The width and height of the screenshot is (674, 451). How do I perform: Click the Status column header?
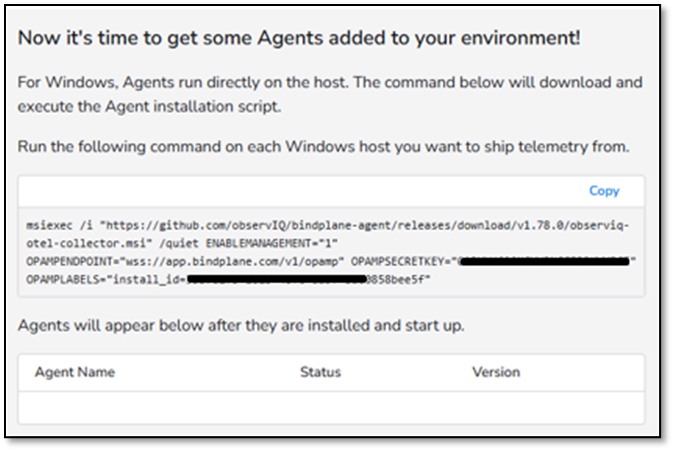[320, 372]
